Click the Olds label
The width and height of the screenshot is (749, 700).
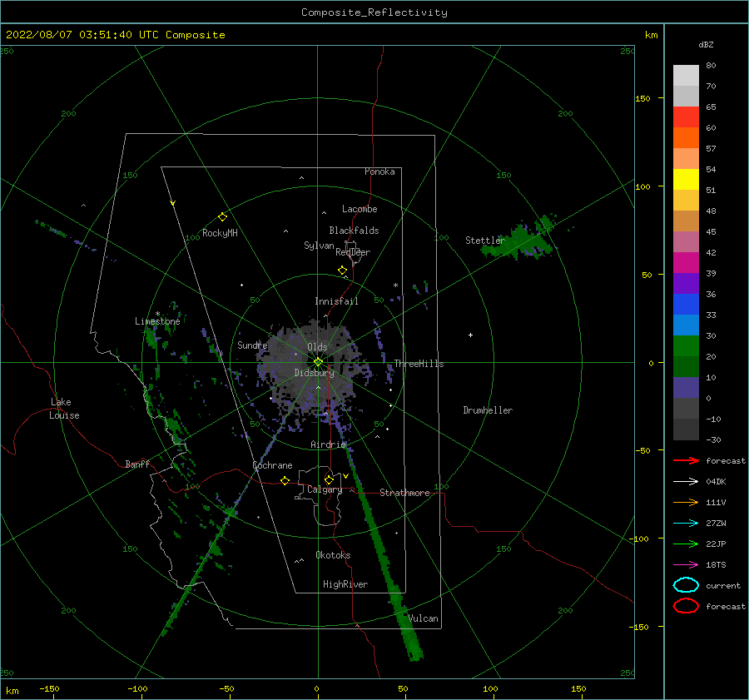pos(317,347)
